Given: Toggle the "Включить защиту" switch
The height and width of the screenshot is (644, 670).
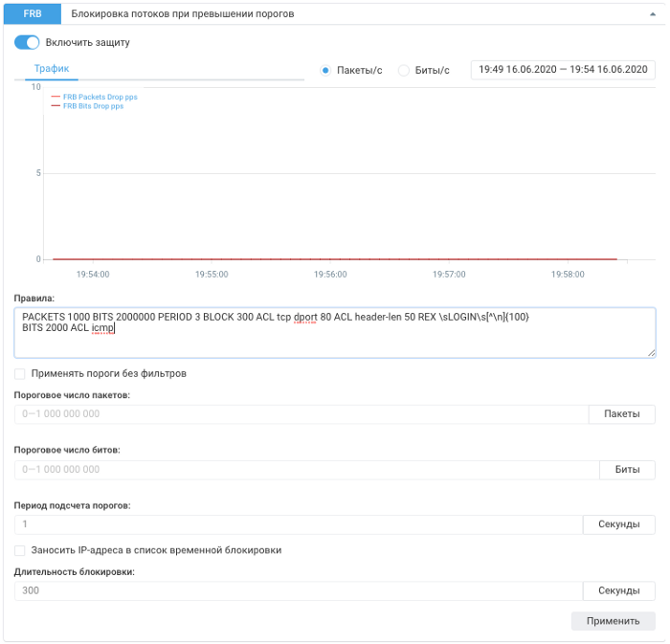Looking at the screenshot, I should coord(27,42).
